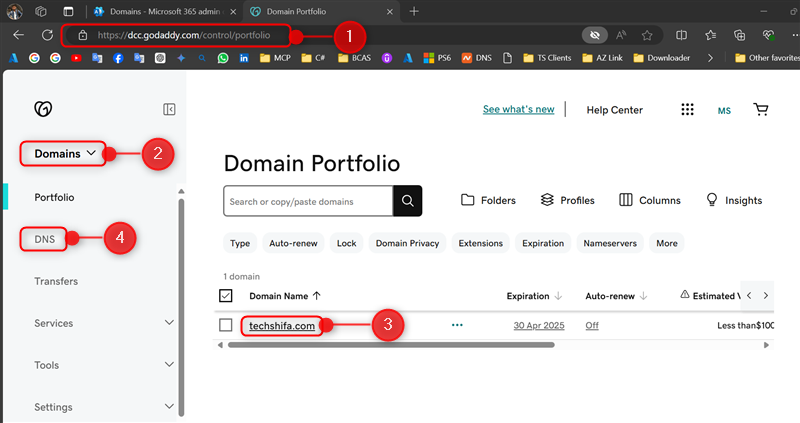Click the GoDaddy logo
Image resolution: width=800 pixels, height=423 pixels.
[43, 109]
